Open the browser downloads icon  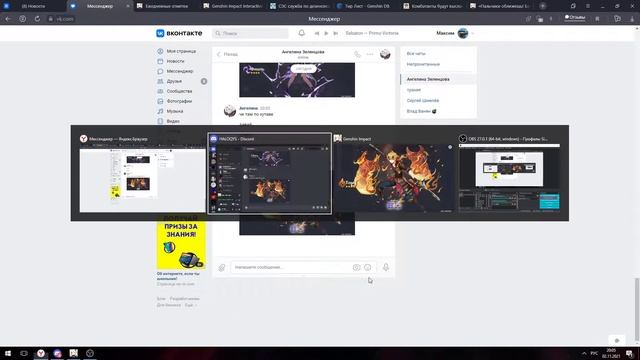pos(631,19)
